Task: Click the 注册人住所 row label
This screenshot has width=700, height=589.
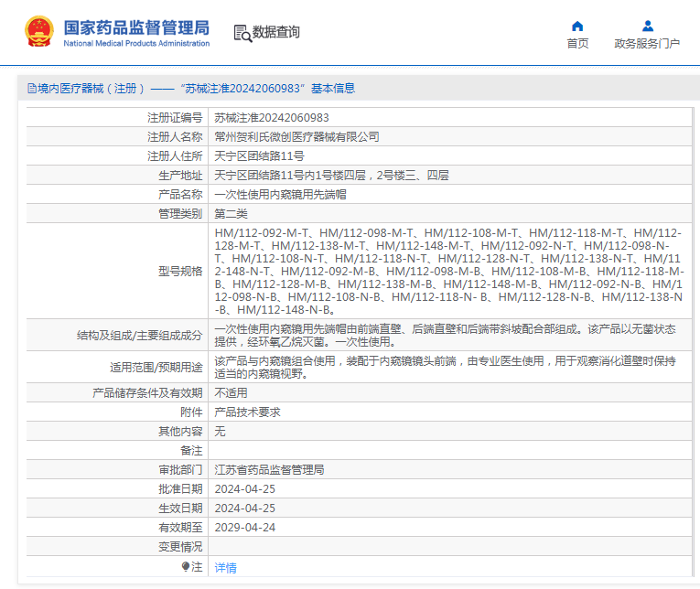Action: point(175,156)
